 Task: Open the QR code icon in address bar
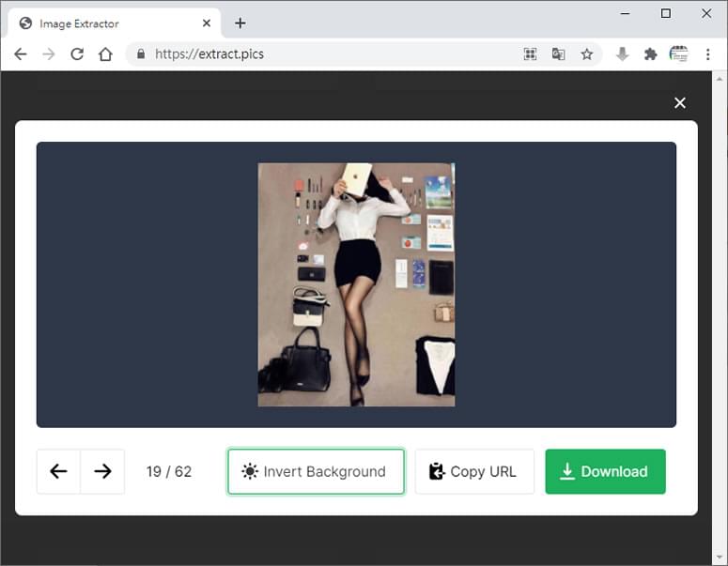pyautogui.click(x=530, y=54)
